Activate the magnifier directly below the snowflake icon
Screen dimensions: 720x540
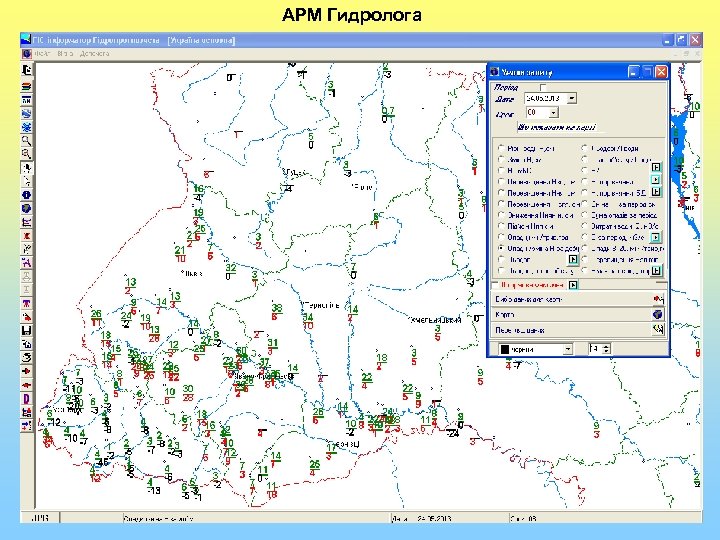point(27,141)
